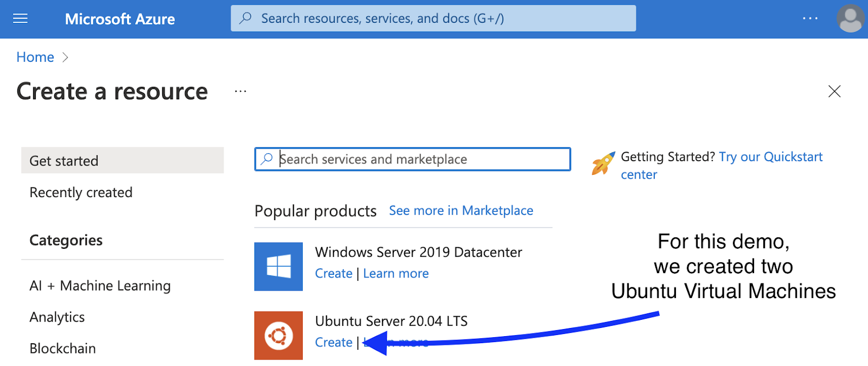Open the top bar ellipsis menu

point(810,18)
